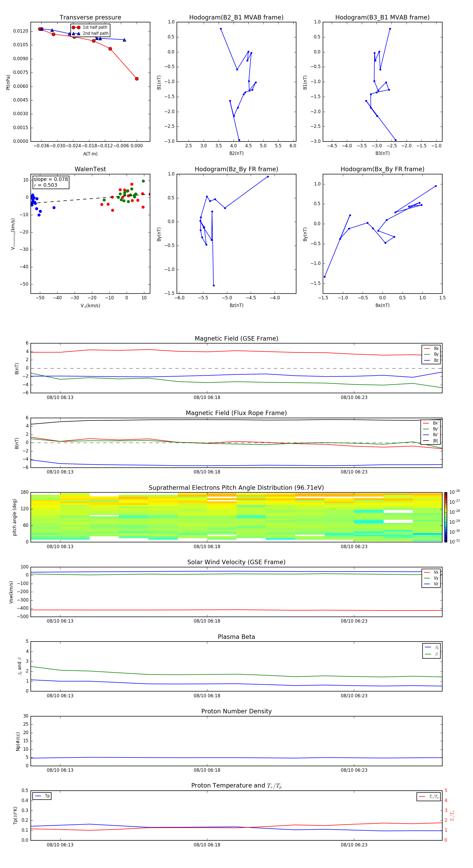This screenshot has width=473, height=868.
Task: Click the 'A(T·m)' x-axis label
Action: tap(90, 154)
